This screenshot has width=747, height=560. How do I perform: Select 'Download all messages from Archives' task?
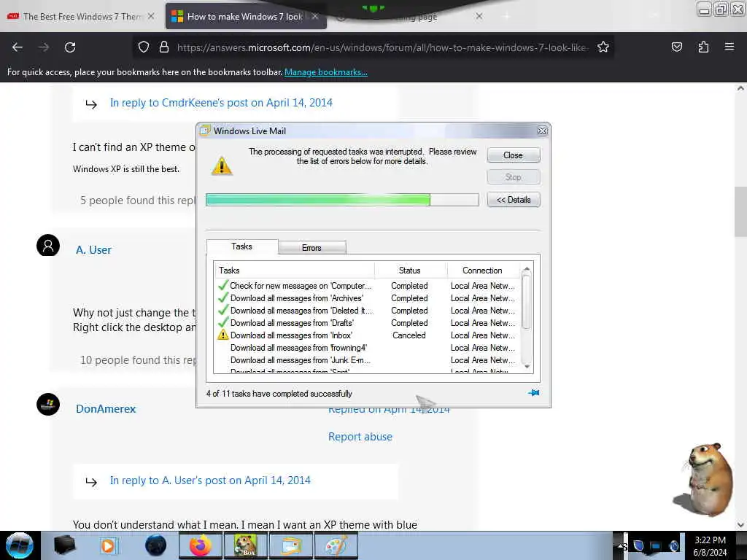[x=366, y=298]
